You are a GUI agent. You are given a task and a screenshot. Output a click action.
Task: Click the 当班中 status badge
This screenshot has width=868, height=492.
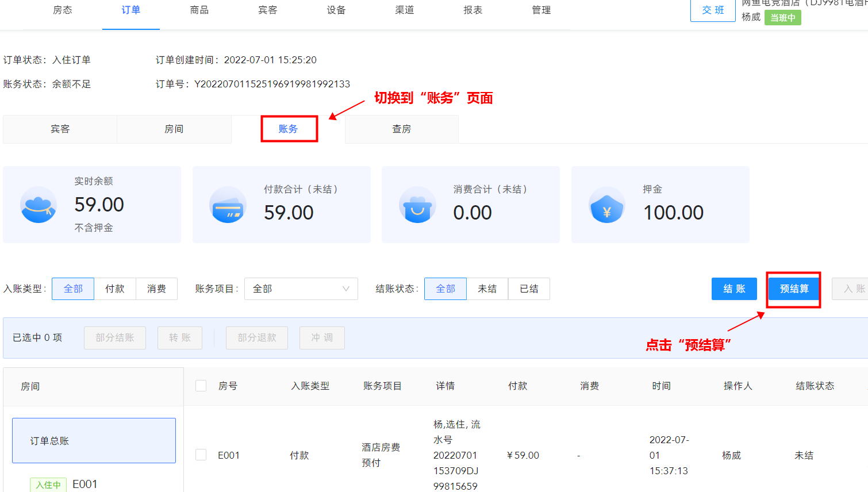pos(783,18)
